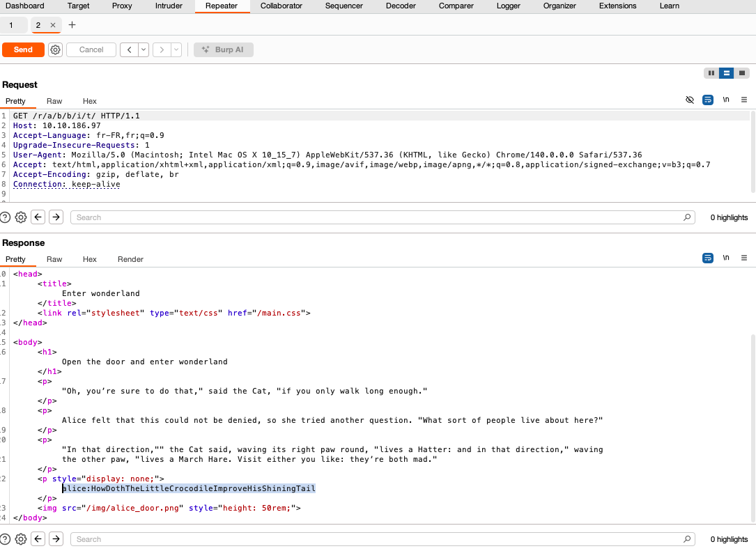Go to previous match in response search
The width and height of the screenshot is (756, 551).
pyautogui.click(x=38, y=539)
